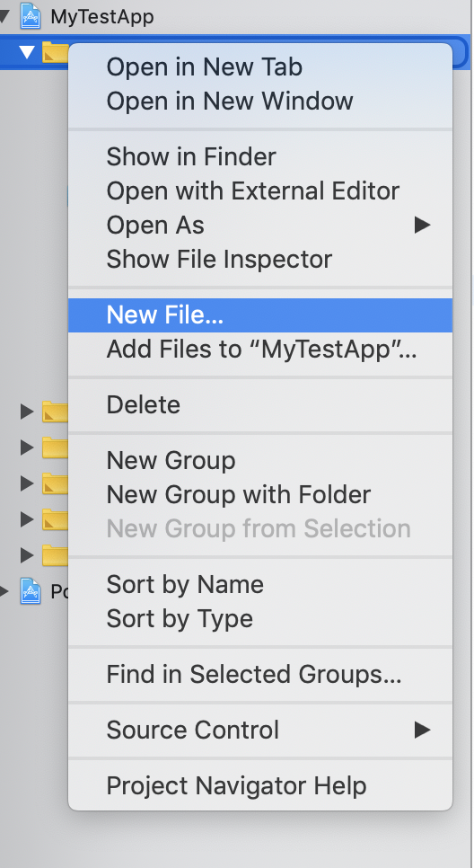Viewport: 474px width, 868px height.
Task: Collapse the MyTestApp project disclosure triangle
Action: (4, 16)
